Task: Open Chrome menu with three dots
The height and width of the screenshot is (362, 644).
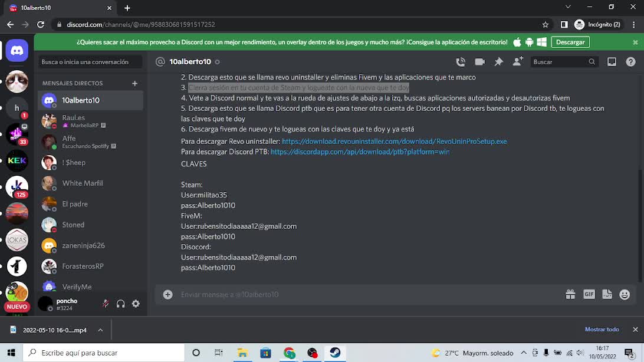Action: click(x=634, y=25)
